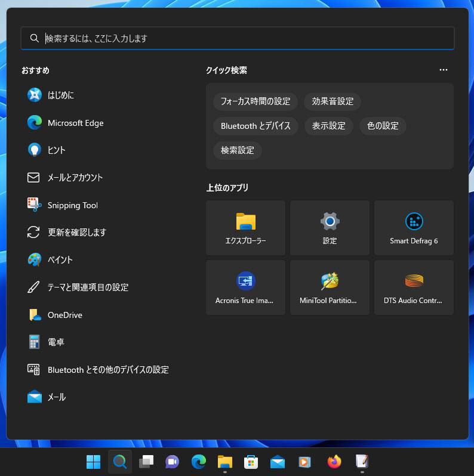Click the three-dot quick search options menu
Screen dimensions: 474x476
443,70
